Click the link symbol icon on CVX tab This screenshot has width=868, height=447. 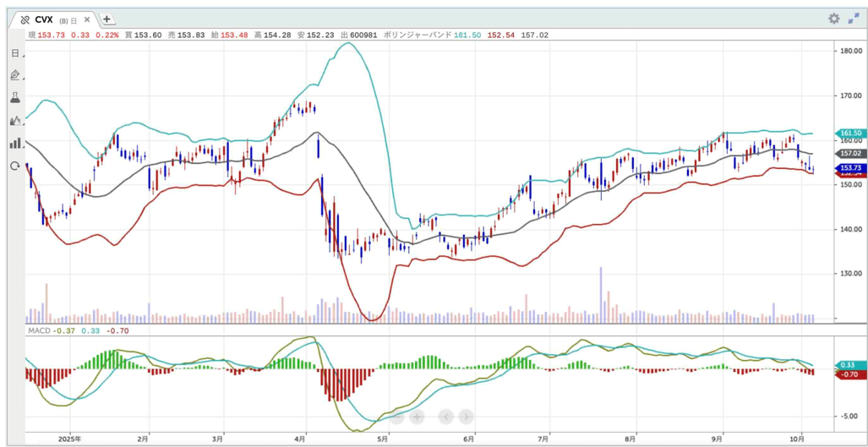tap(25, 19)
